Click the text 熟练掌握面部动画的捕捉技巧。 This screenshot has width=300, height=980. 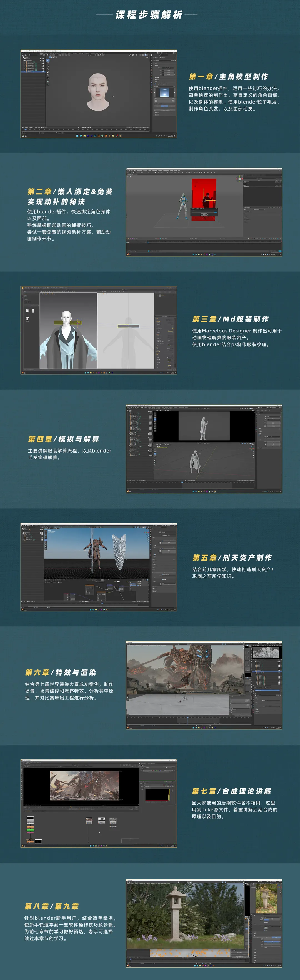(61, 225)
